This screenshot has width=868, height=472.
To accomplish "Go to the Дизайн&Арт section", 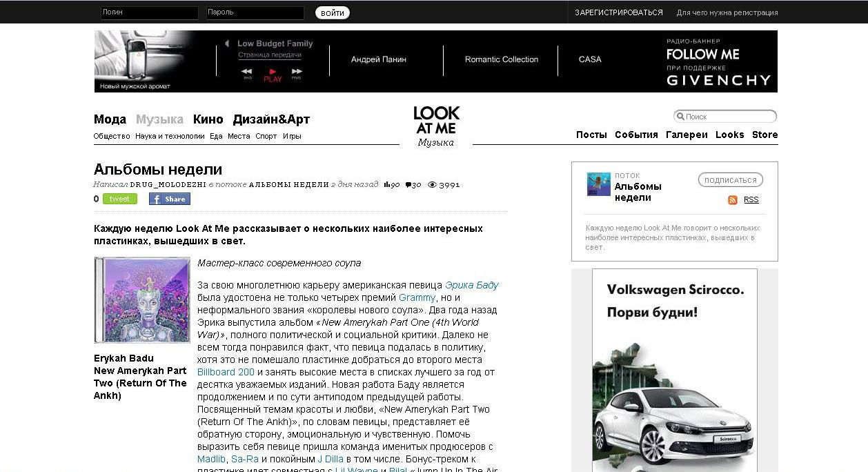I will point(271,119).
